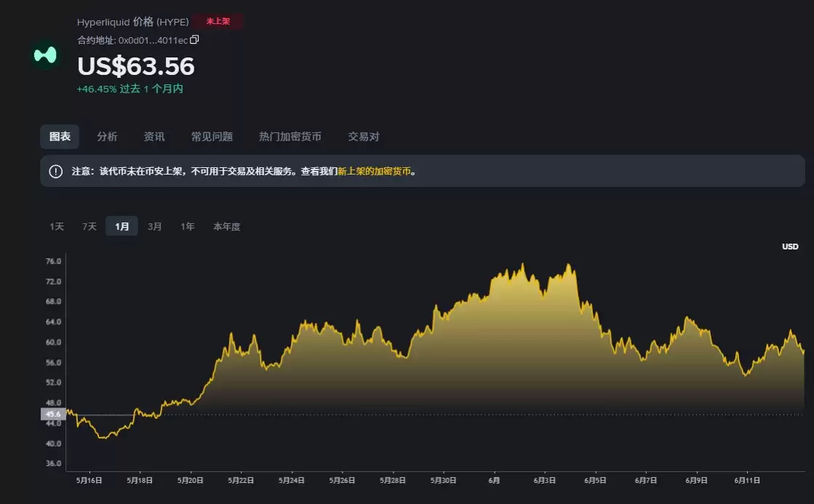Select the 7天 time range
The width and height of the screenshot is (814, 504).
point(89,226)
